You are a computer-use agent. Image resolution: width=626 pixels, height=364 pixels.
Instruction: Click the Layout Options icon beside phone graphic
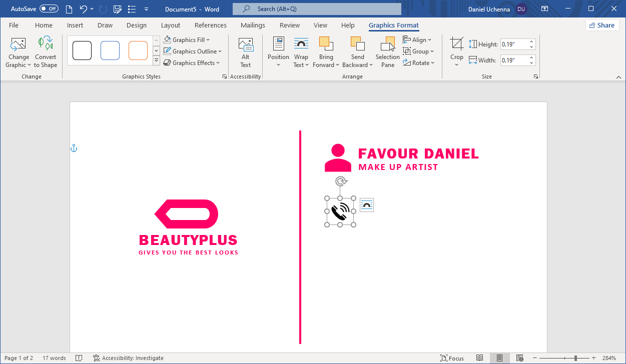click(x=367, y=205)
